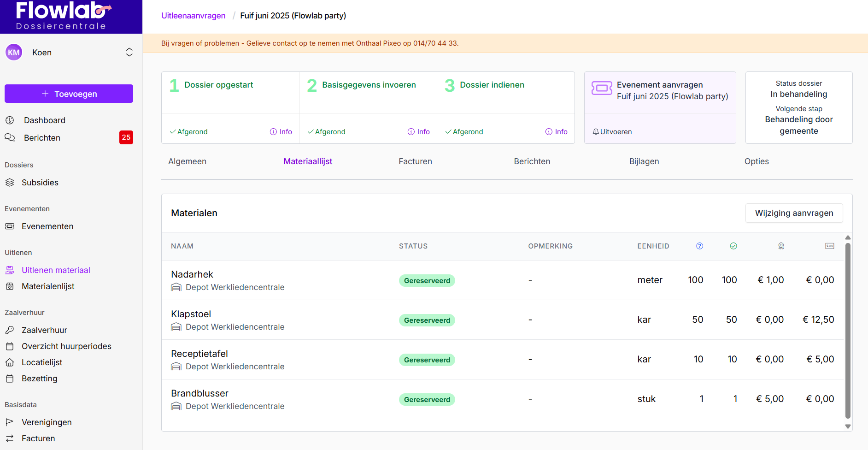This screenshot has height=450, width=868.
Task: Click the green checkmark column header icon
Action: coord(733,246)
